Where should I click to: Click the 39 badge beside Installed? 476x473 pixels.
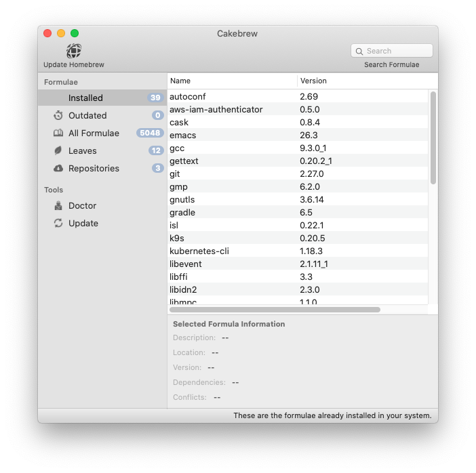(x=155, y=98)
